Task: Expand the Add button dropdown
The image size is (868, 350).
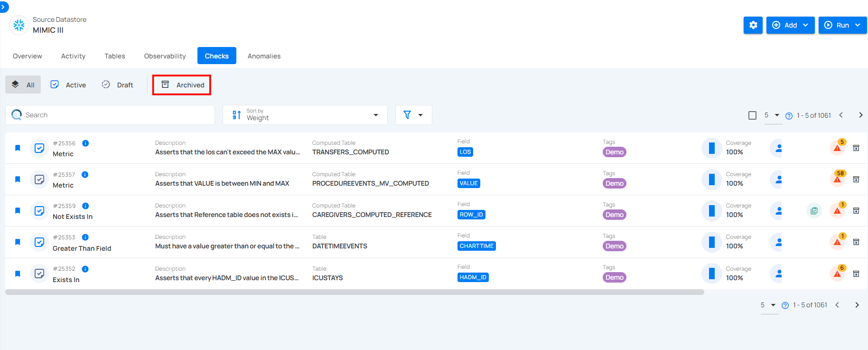Action: click(x=805, y=25)
